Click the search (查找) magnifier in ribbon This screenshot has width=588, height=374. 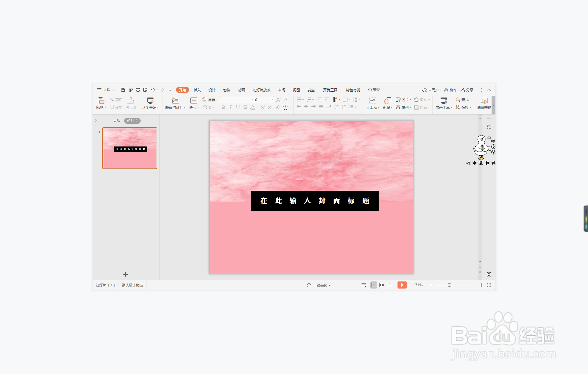[x=462, y=100]
